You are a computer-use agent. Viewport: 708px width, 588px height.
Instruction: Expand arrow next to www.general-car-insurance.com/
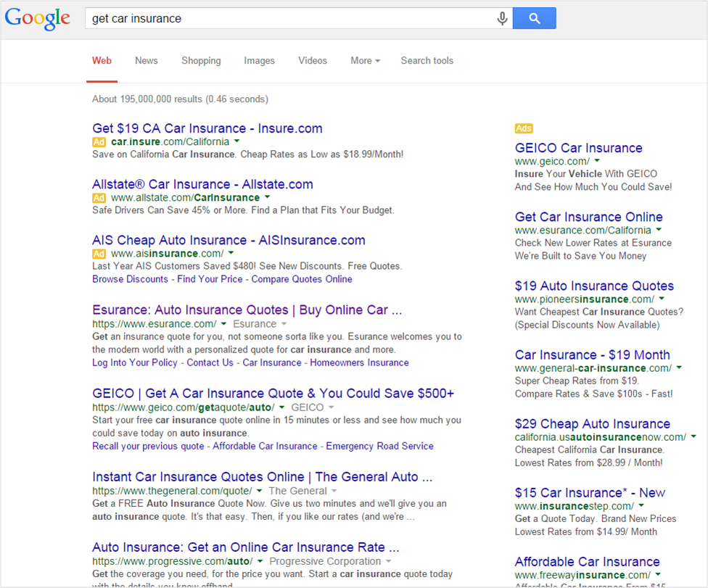(x=679, y=368)
